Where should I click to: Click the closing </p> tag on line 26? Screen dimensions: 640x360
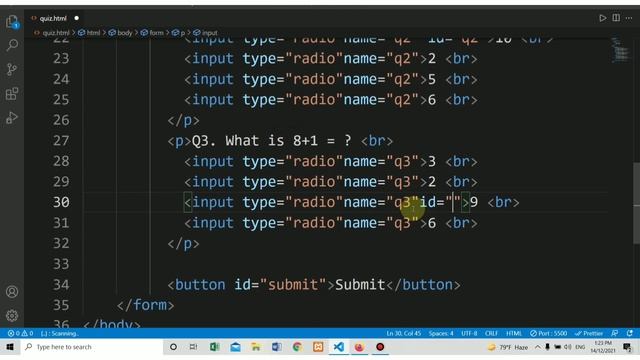[183, 120]
